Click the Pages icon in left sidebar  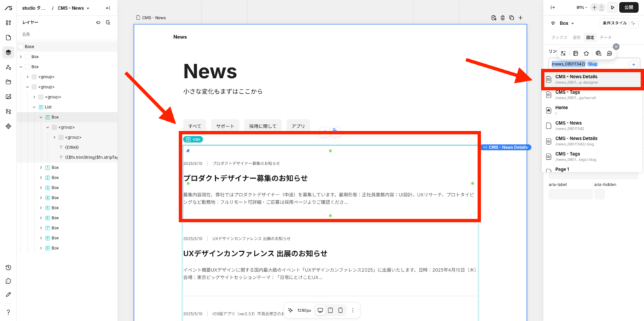[8, 38]
